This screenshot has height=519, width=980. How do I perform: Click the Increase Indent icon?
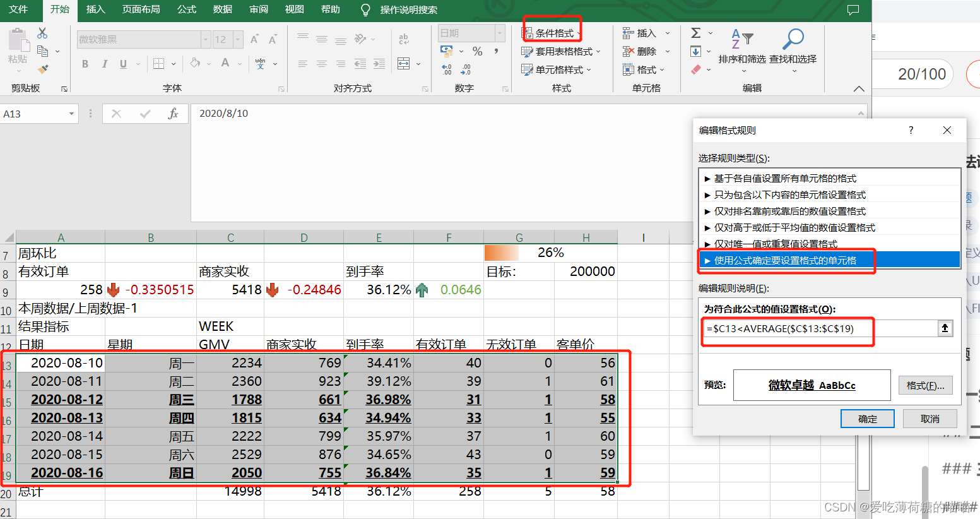(379, 64)
